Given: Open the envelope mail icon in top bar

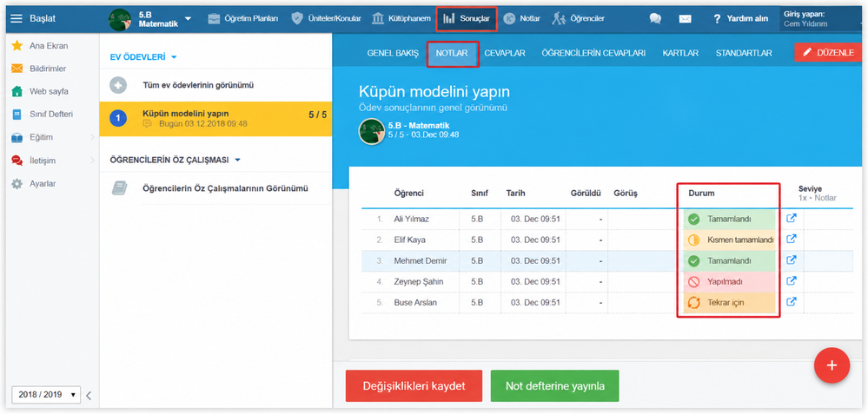Looking at the screenshot, I should (686, 19).
